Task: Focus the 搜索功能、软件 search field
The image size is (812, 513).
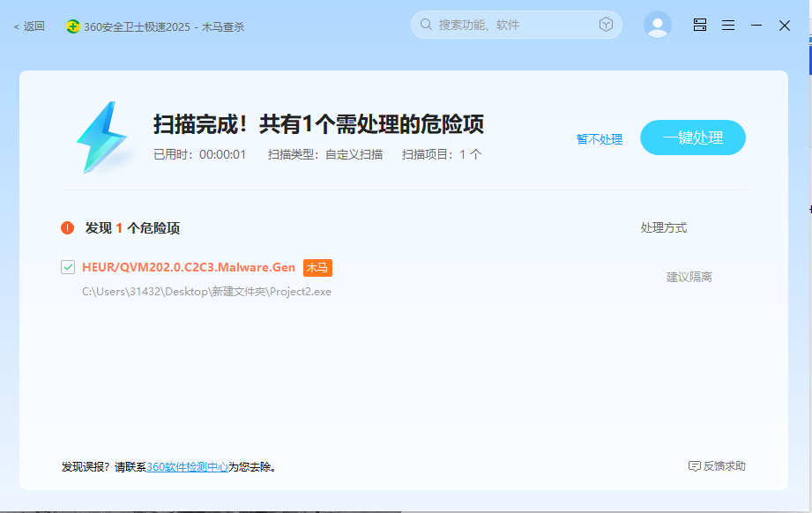Action: pyautogui.click(x=516, y=25)
